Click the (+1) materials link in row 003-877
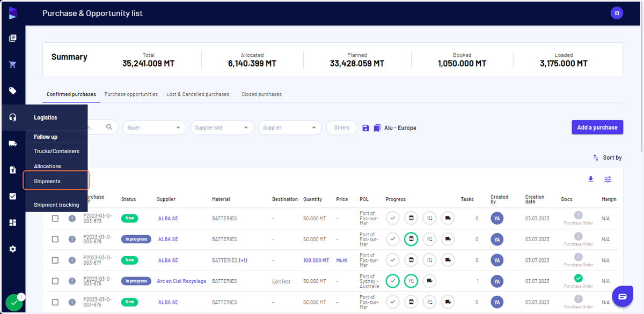Viewport: 644px width, 314px height. tap(243, 260)
